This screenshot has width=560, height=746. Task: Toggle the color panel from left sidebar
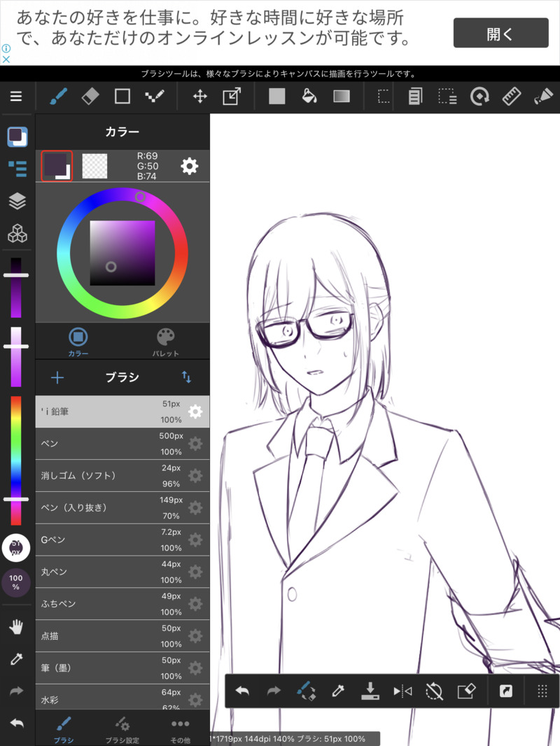[x=17, y=136]
